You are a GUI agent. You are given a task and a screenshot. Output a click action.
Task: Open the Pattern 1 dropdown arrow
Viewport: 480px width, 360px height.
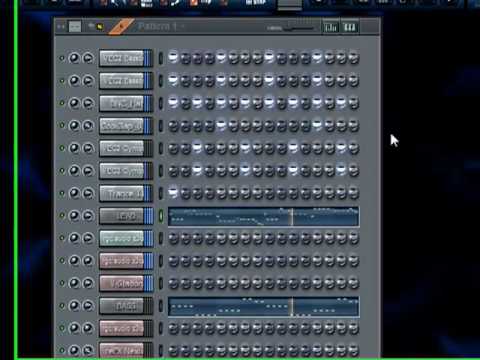183,26
